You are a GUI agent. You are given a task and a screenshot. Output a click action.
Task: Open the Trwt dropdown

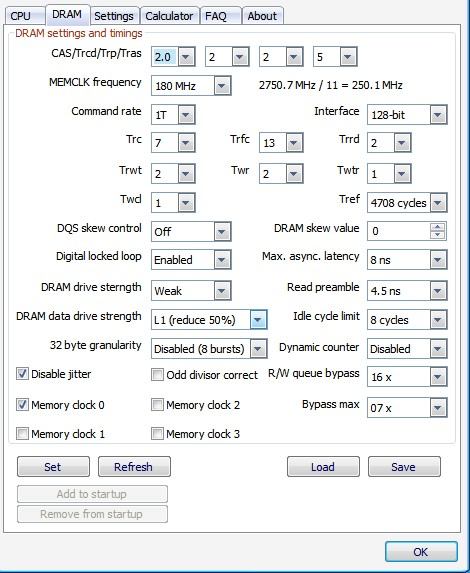point(173,174)
